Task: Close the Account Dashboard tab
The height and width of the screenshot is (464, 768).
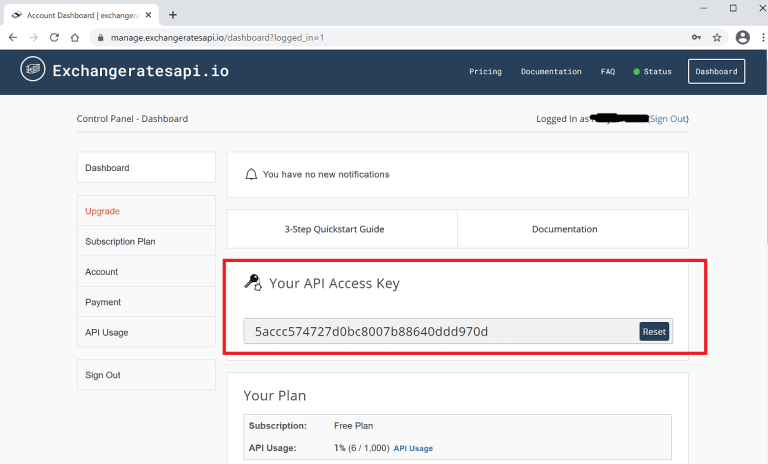Action: coord(148,15)
